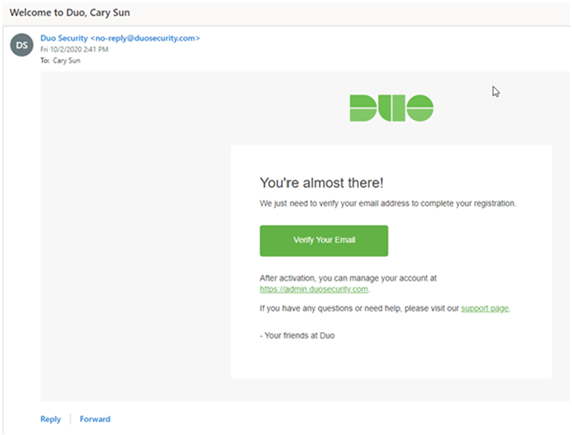572x435 pixels.
Task: Click the green Duo logo
Action: (x=391, y=108)
